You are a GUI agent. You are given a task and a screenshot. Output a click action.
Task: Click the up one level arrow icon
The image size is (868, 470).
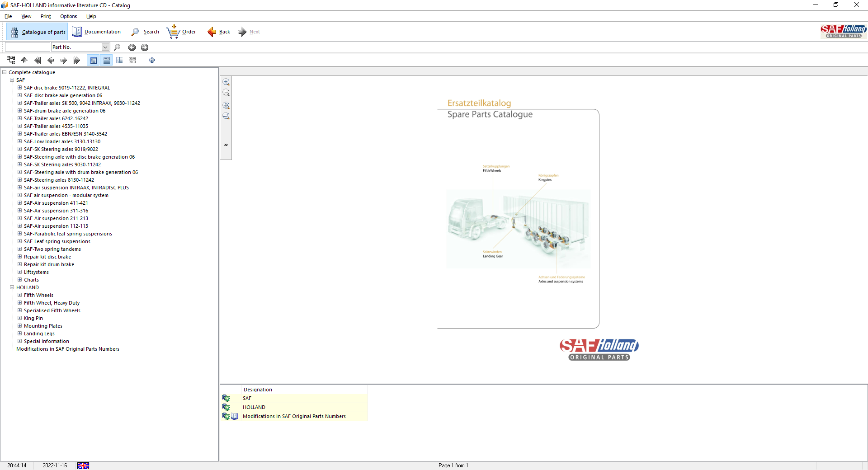click(24, 60)
